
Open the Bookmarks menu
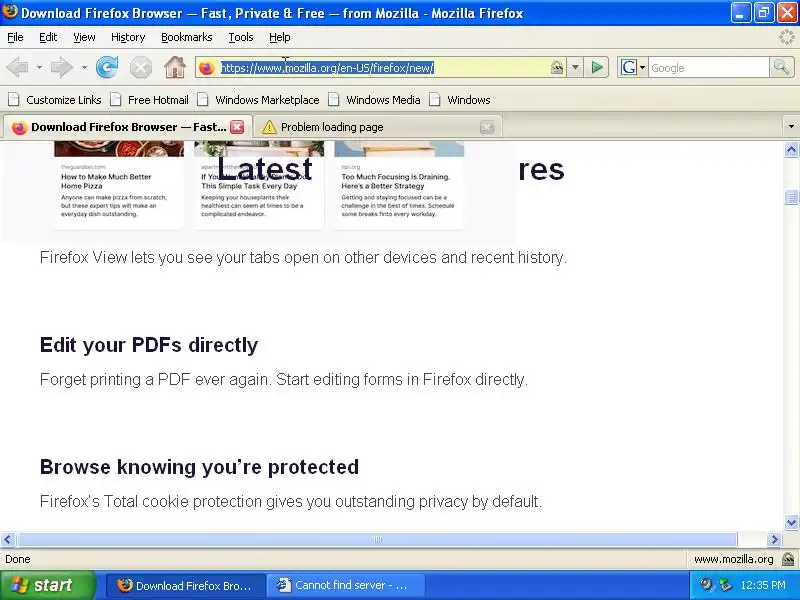pyautogui.click(x=187, y=37)
